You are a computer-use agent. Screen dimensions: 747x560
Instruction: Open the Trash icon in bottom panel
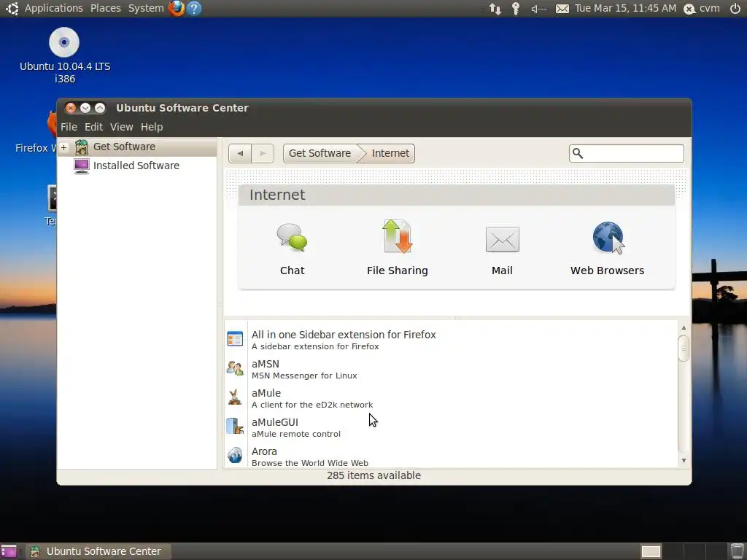(737, 551)
